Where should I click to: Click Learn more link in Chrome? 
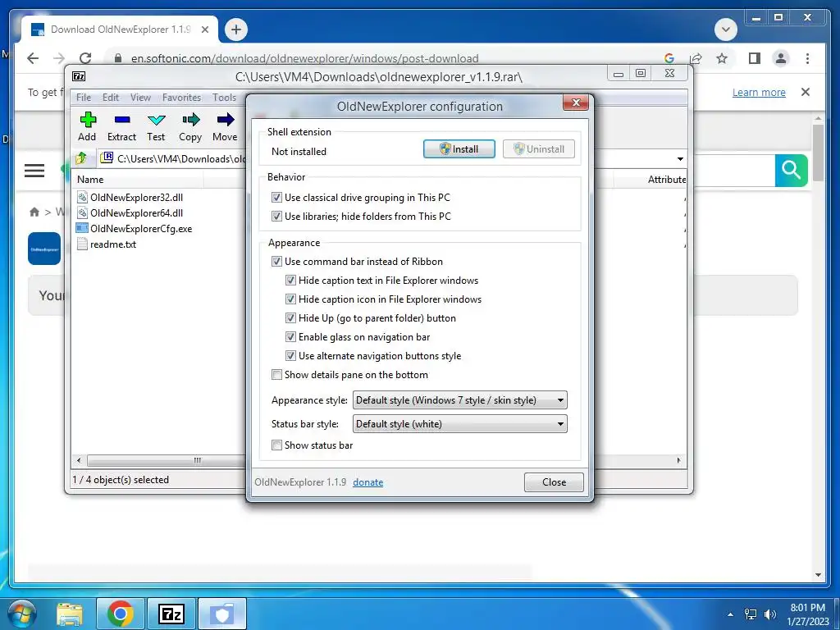pos(759,92)
